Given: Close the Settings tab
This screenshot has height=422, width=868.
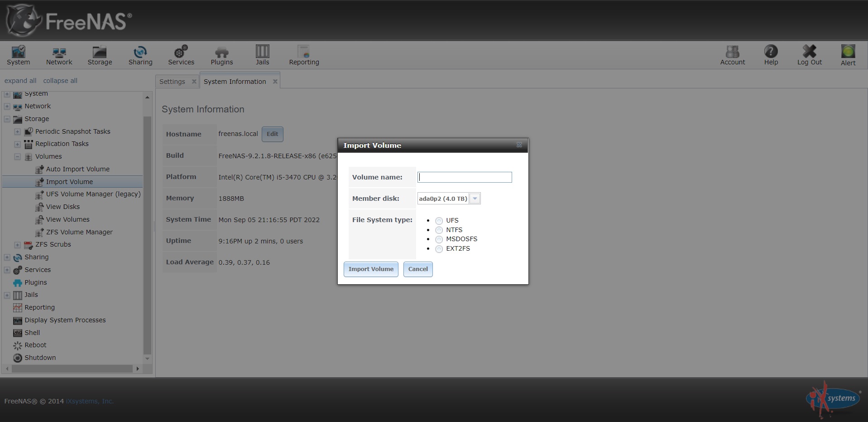Looking at the screenshot, I should point(194,82).
